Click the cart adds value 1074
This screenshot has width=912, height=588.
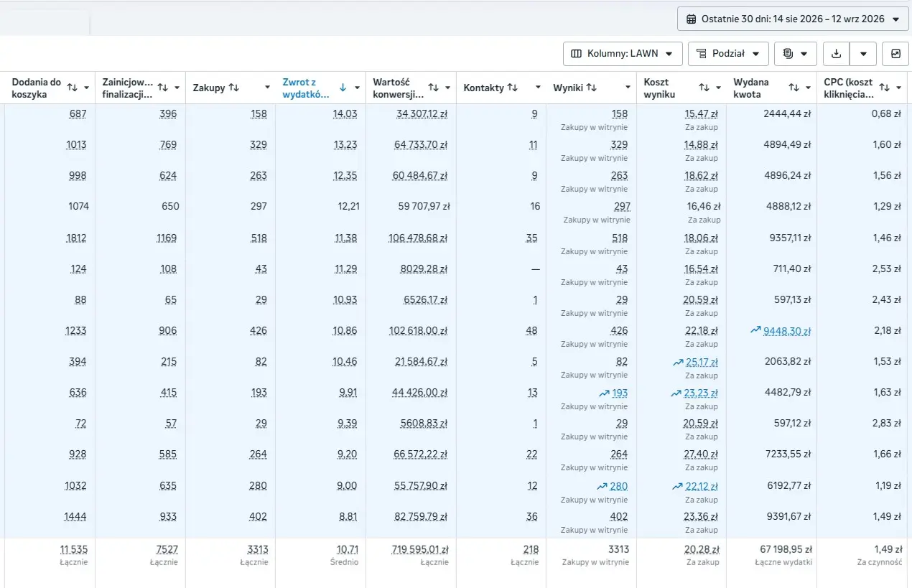pyautogui.click(x=78, y=206)
